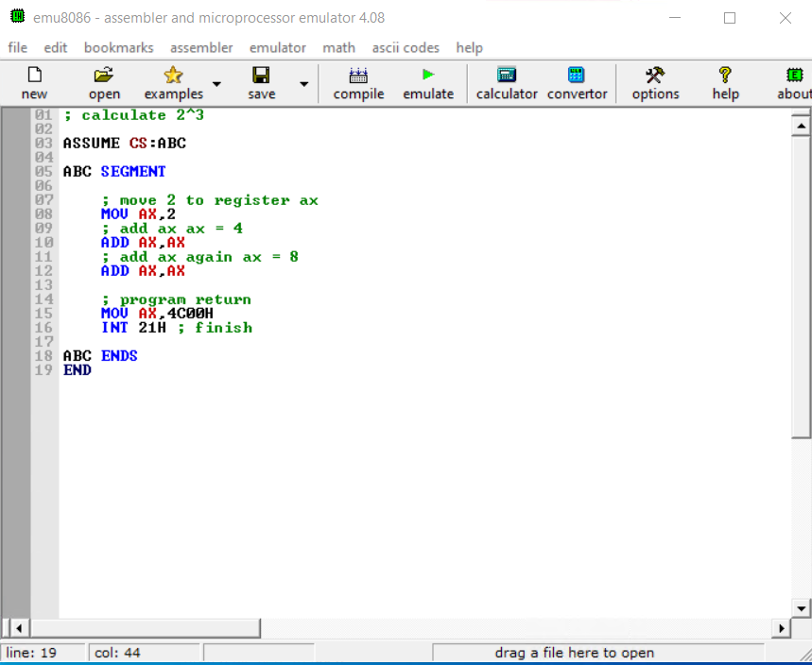Open the assembler menu

tap(201, 47)
